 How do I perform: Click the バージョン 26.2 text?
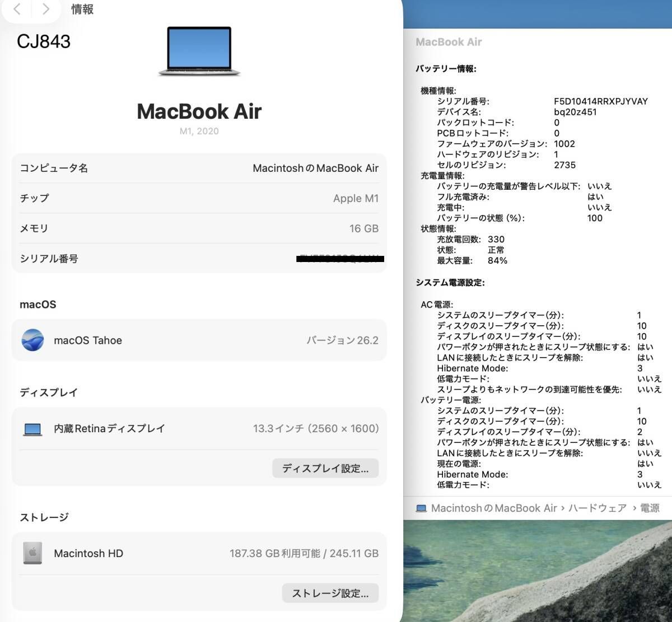pyautogui.click(x=342, y=340)
